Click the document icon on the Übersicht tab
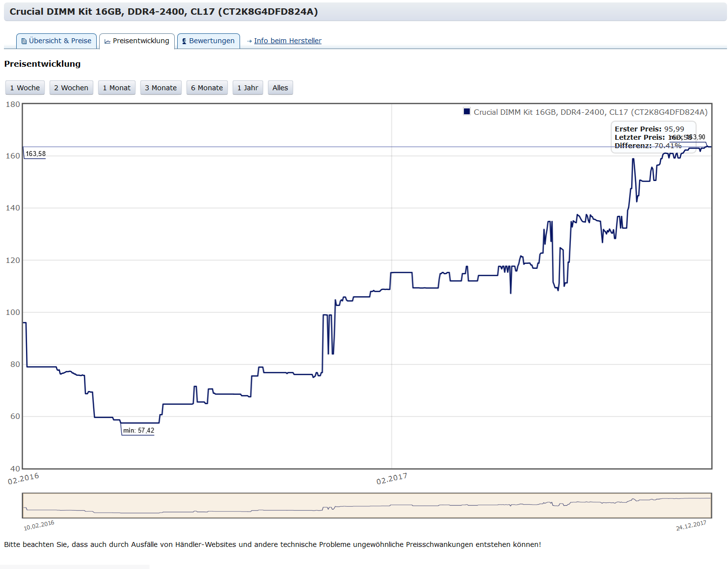This screenshot has width=728, height=569. 24,41
